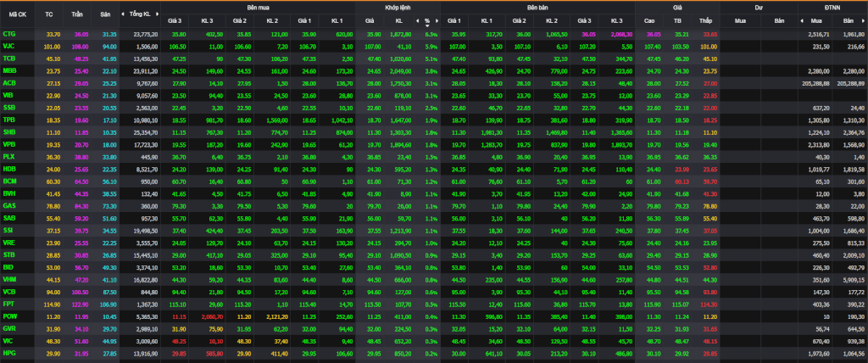
Task: Open the BCM stock symbol
Action: (x=9, y=181)
